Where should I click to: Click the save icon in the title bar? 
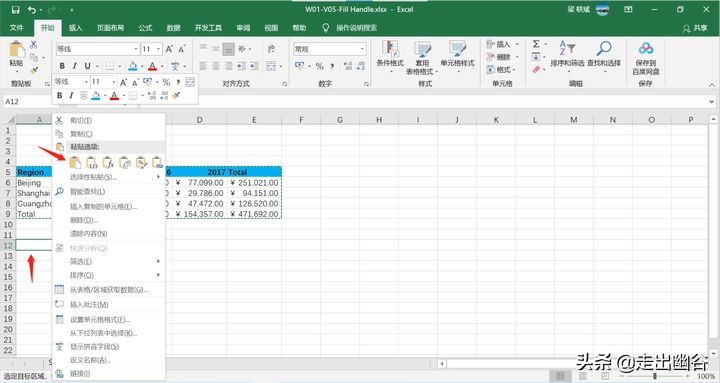click(x=15, y=10)
